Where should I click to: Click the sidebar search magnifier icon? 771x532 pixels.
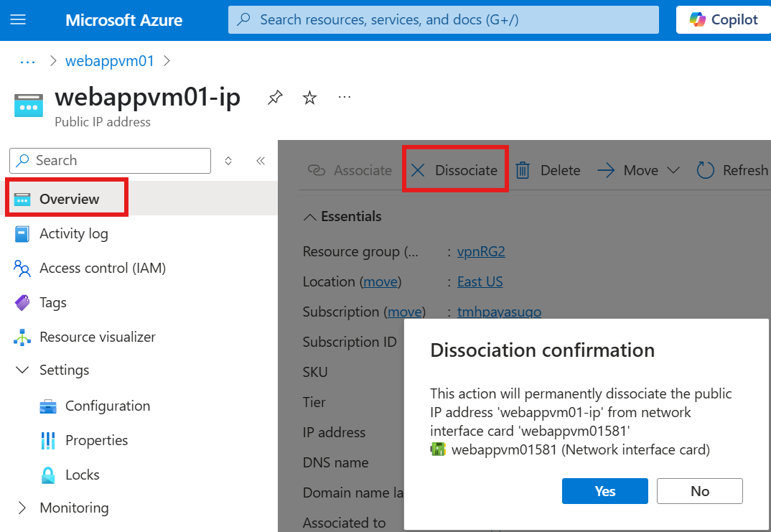point(23,161)
